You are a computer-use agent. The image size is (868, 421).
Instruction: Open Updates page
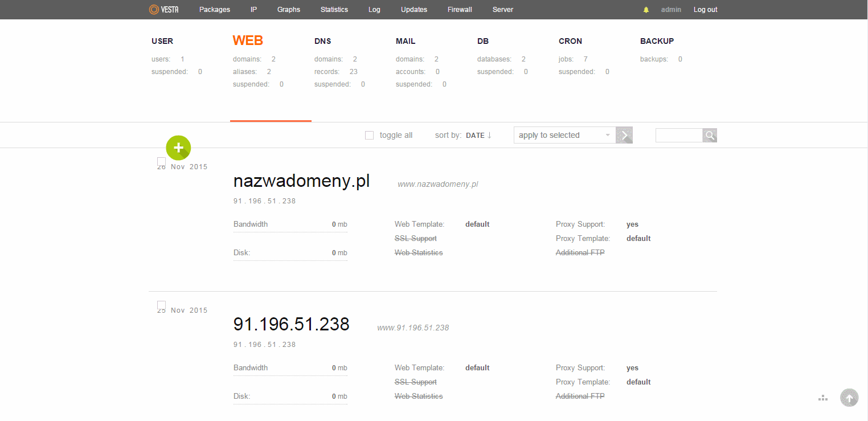point(414,10)
